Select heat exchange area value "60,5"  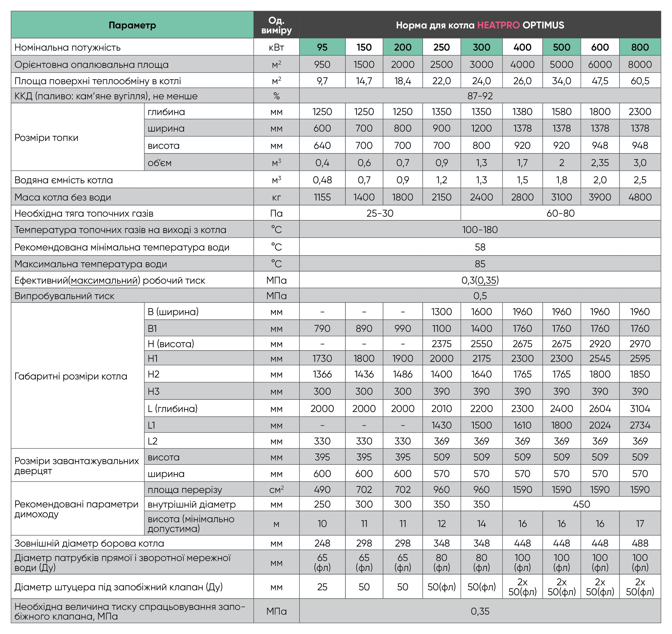(640, 81)
